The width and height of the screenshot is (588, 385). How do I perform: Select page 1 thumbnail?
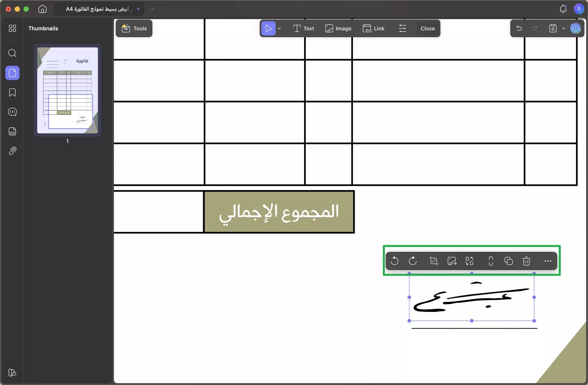pos(68,91)
